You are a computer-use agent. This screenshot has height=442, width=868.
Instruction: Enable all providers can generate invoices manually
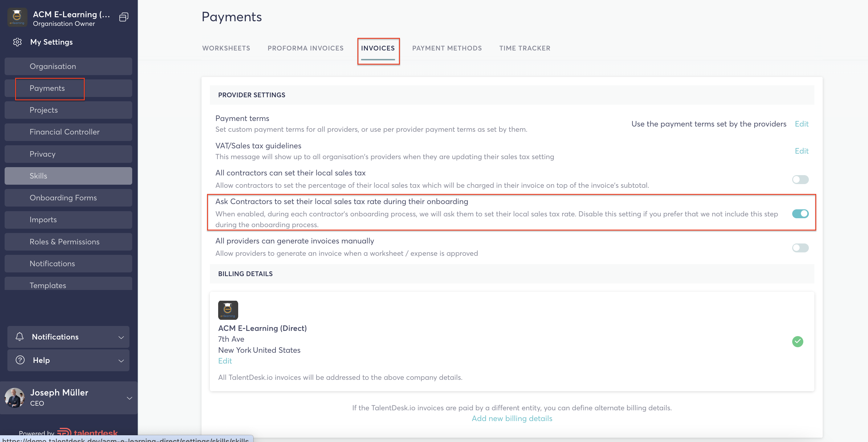[800, 248]
